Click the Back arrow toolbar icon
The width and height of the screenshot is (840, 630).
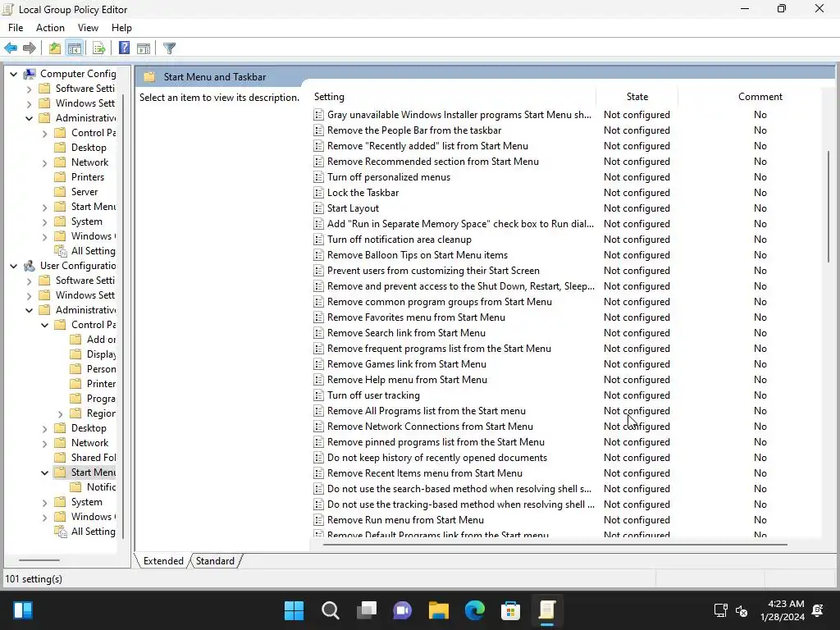[11, 48]
